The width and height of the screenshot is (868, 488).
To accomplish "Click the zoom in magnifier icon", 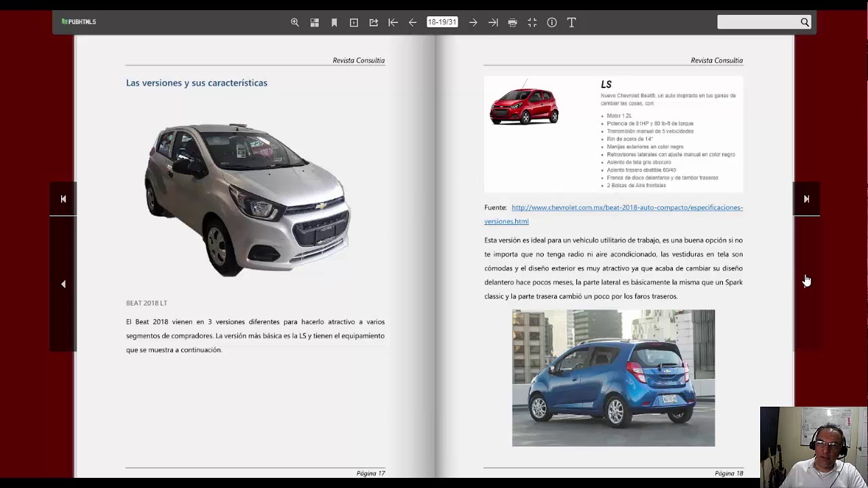I will (x=295, y=22).
